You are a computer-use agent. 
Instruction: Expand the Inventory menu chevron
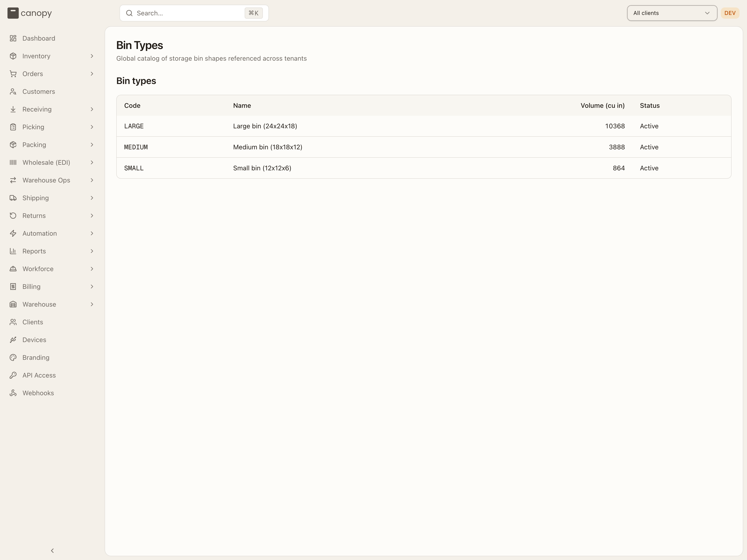coord(92,56)
